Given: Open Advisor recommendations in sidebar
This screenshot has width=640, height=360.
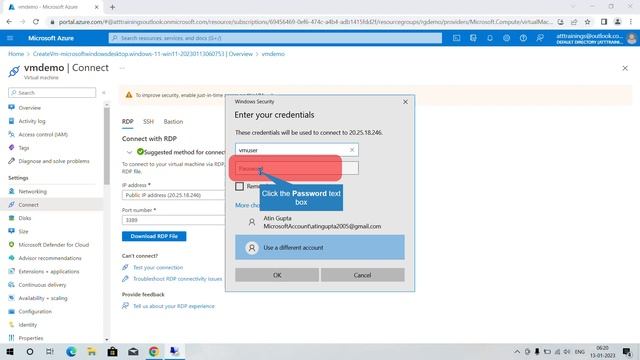Looking at the screenshot, I should (50, 258).
